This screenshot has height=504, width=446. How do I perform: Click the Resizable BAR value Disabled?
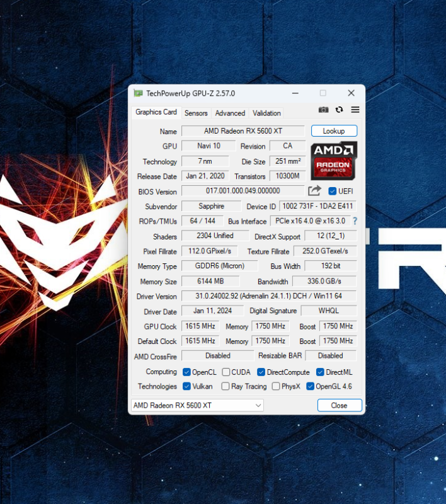click(331, 356)
